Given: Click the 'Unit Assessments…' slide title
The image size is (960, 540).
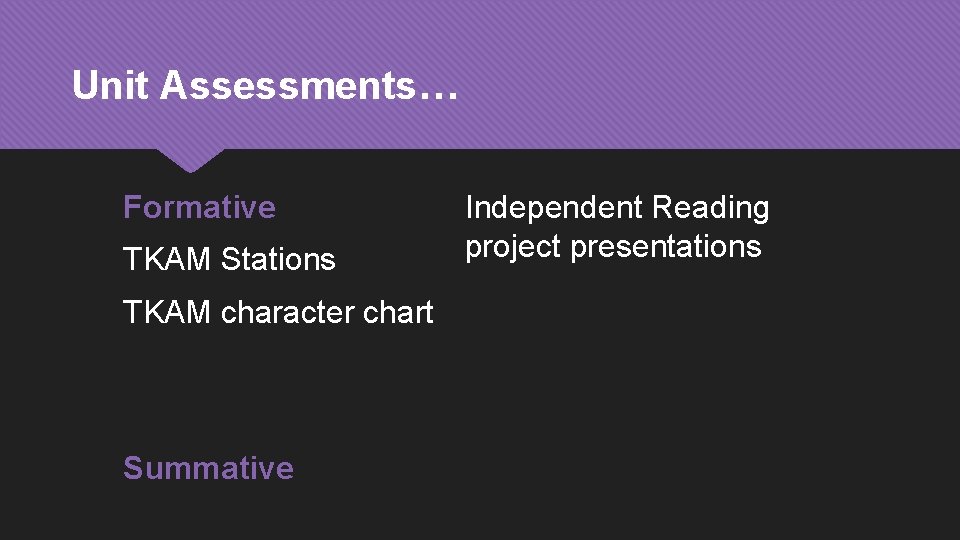Looking at the screenshot, I should click(265, 86).
